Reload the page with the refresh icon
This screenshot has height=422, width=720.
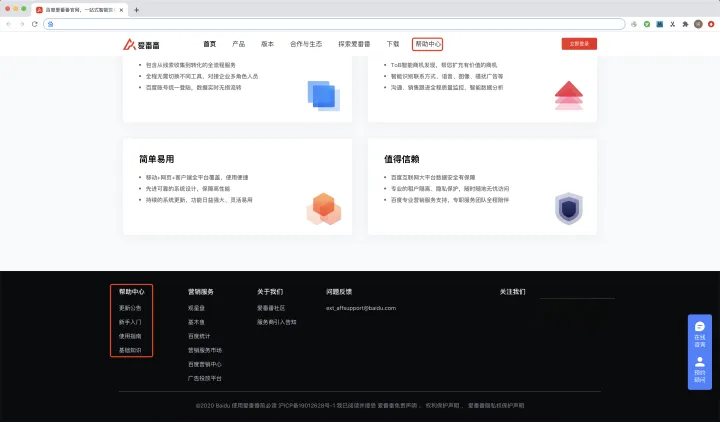pyautogui.click(x=34, y=24)
